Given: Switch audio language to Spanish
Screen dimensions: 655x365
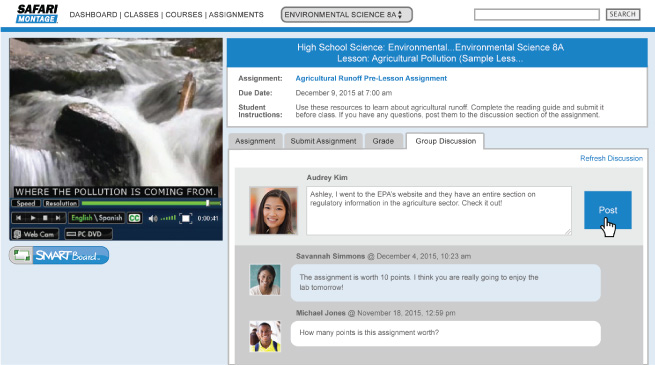Looking at the screenshot, I should click(111, 218).
